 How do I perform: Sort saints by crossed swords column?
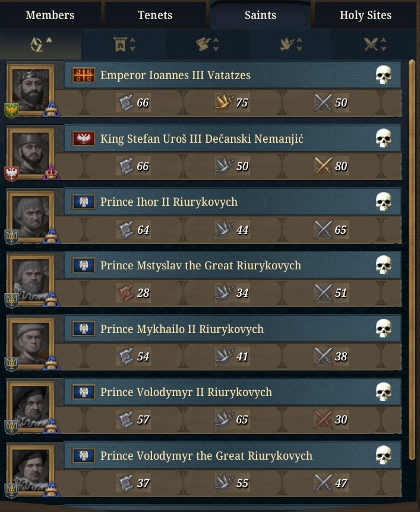375,44
